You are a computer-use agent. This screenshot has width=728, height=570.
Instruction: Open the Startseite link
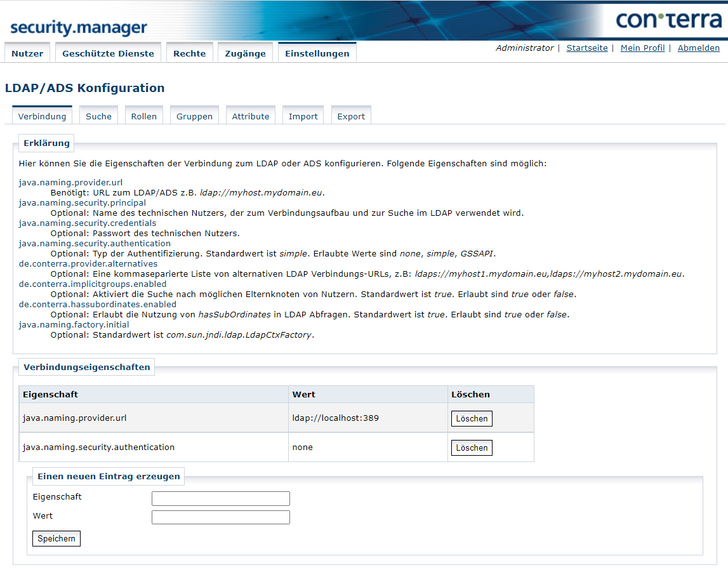[x=587, y=48]
